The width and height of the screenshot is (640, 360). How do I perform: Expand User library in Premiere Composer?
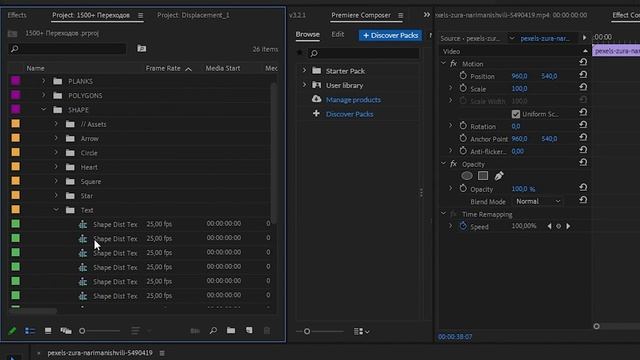pos(304,85)
